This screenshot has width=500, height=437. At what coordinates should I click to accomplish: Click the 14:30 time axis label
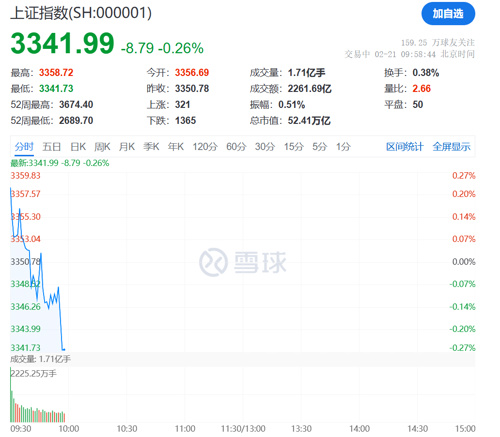pos(418,429)
